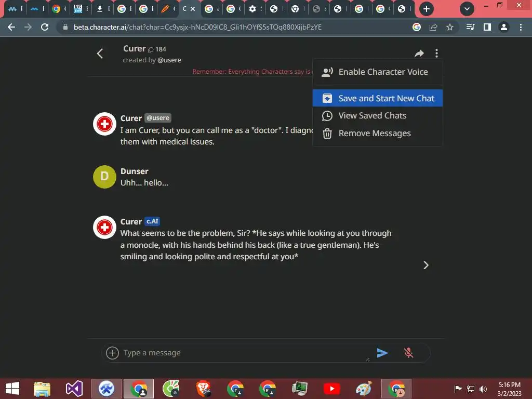
Task: Click the Curer avatar on greeting message
Action: [x=104, y=124]
